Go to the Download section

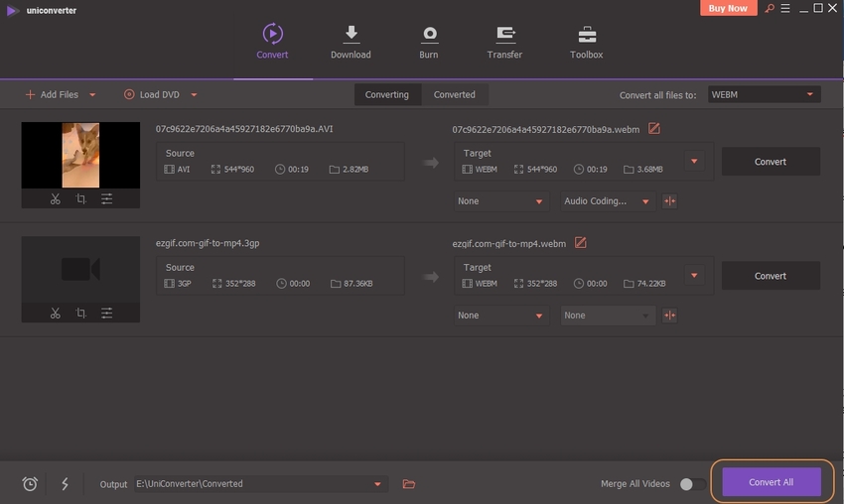pos(351,42)
